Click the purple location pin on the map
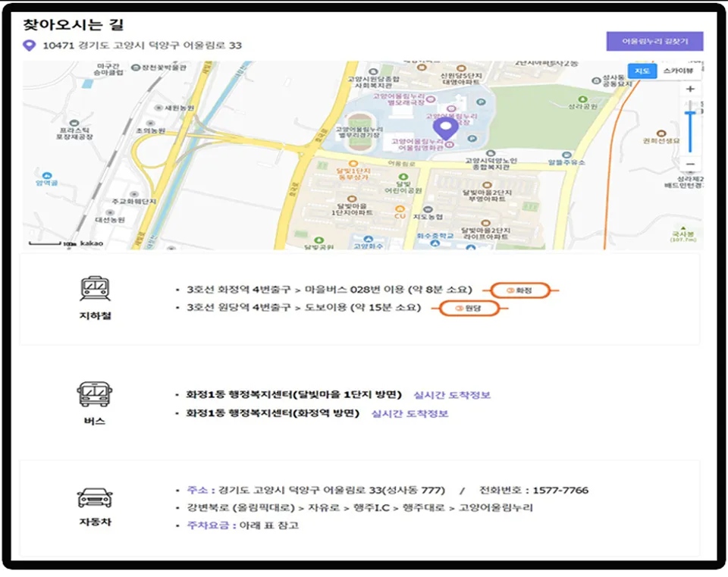The image size is (728, 577). click(x=445, y=128)
